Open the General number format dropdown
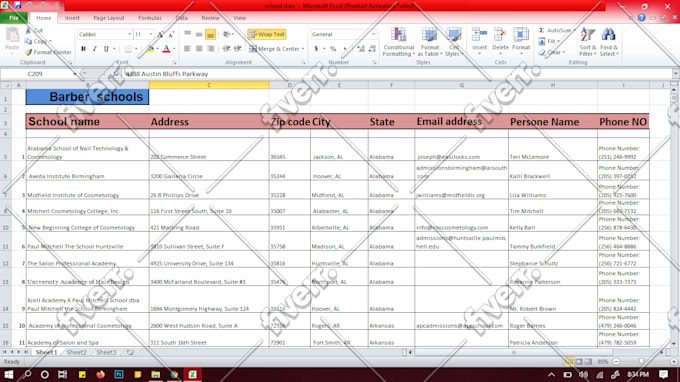 pos(373,34)
